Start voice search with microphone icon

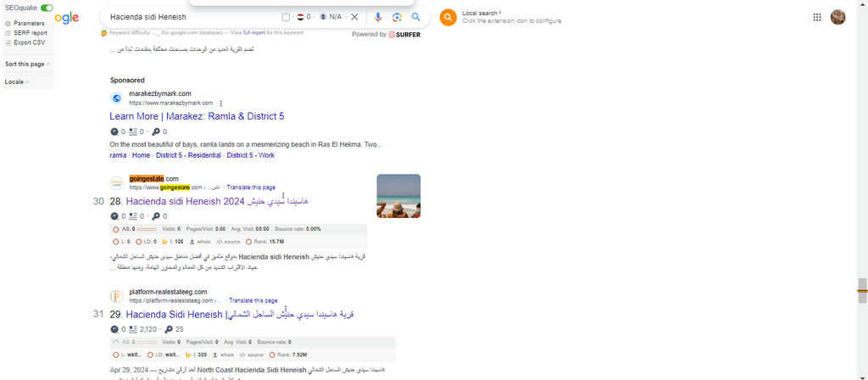pyautogui.click(x=378, y=17)
